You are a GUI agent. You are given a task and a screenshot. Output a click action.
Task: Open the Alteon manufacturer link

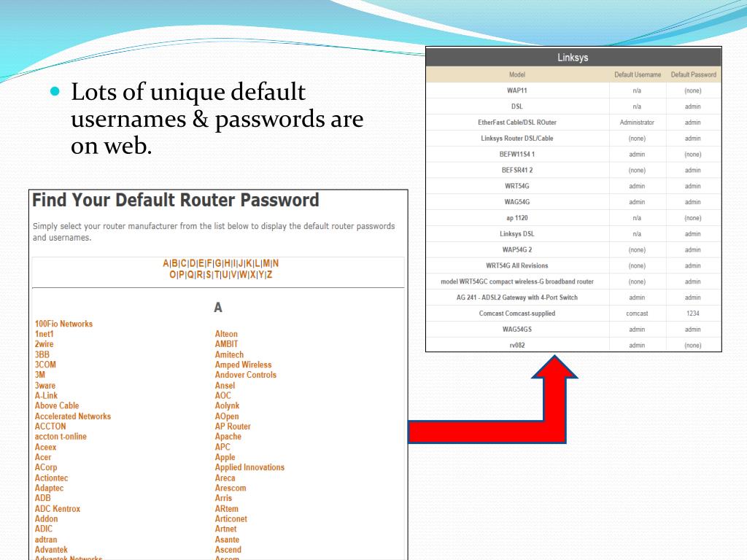tap(226, 334)
